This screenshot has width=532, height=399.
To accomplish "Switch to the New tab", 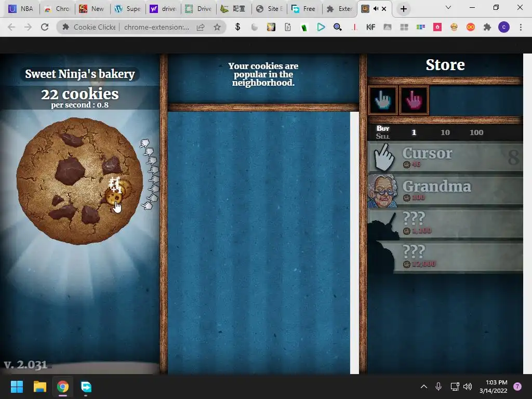I will point(92,9).
